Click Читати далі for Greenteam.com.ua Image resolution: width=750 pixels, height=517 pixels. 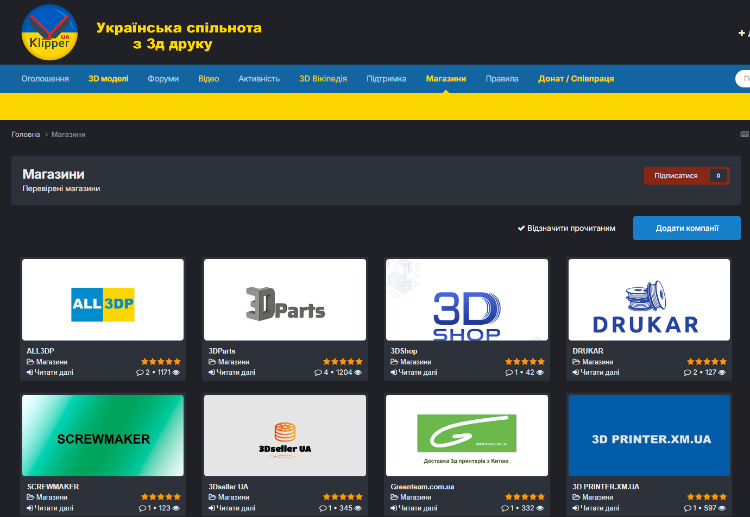[x=414, y=508]
